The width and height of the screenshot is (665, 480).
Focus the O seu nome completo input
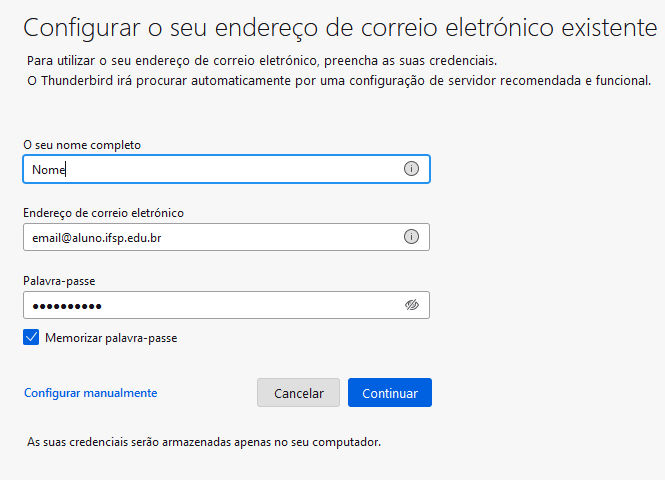pyautogui.click(x=226, y=169)
